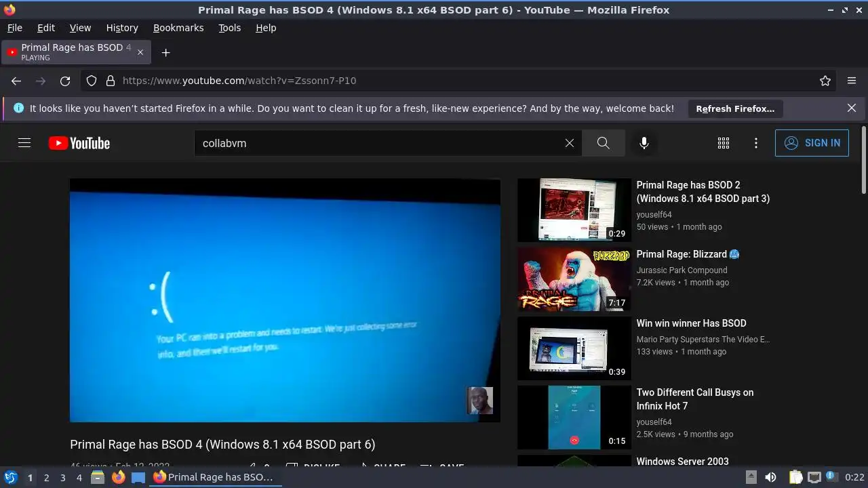
Task: Pause the playing BSOD video
Action: tap(285, 300)
